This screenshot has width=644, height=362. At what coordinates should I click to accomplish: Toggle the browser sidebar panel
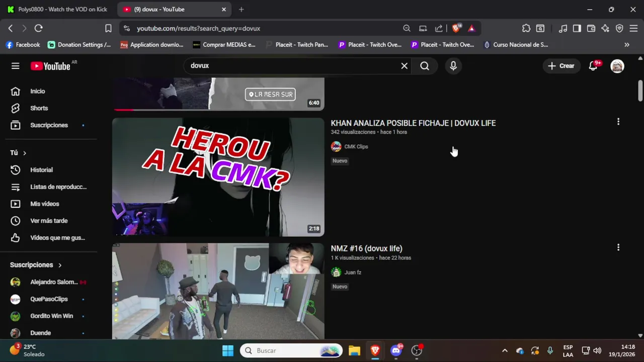577,29
